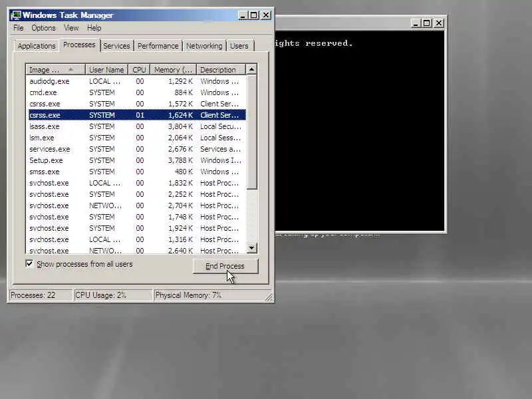
Task: Select svchost.exe row using 2,704 K
Action: (136, 205)
